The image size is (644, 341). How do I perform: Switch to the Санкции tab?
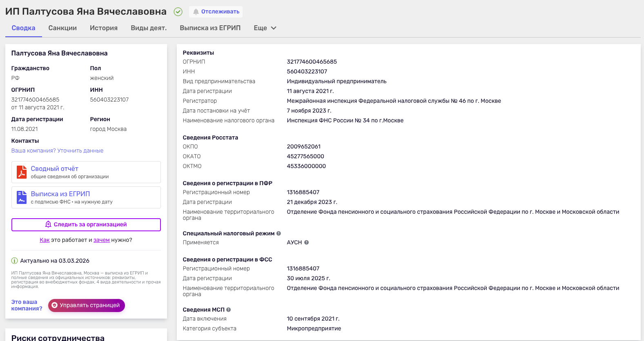[x=62, y=28]
